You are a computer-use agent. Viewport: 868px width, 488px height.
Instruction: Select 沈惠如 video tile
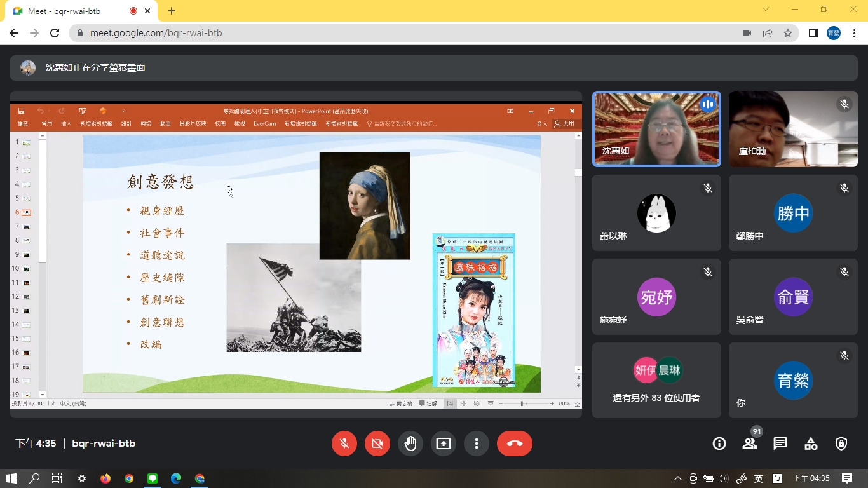[656, 129]
